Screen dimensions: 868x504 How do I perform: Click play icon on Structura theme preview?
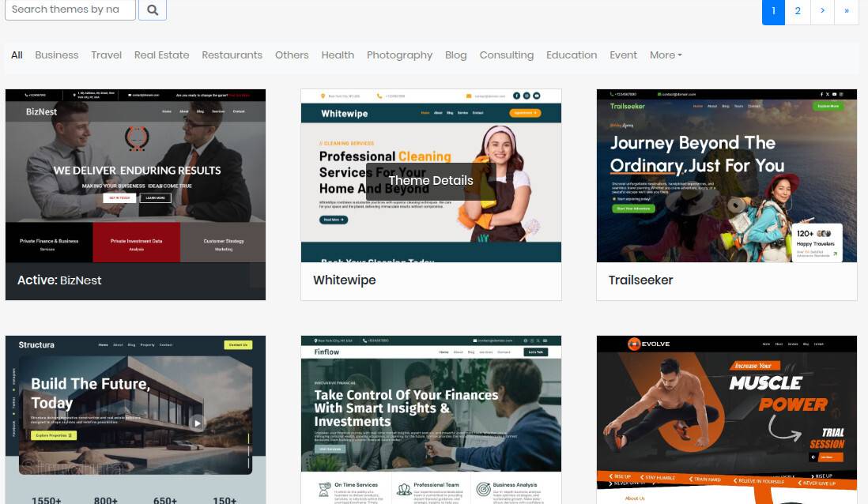tap(197, 423)
